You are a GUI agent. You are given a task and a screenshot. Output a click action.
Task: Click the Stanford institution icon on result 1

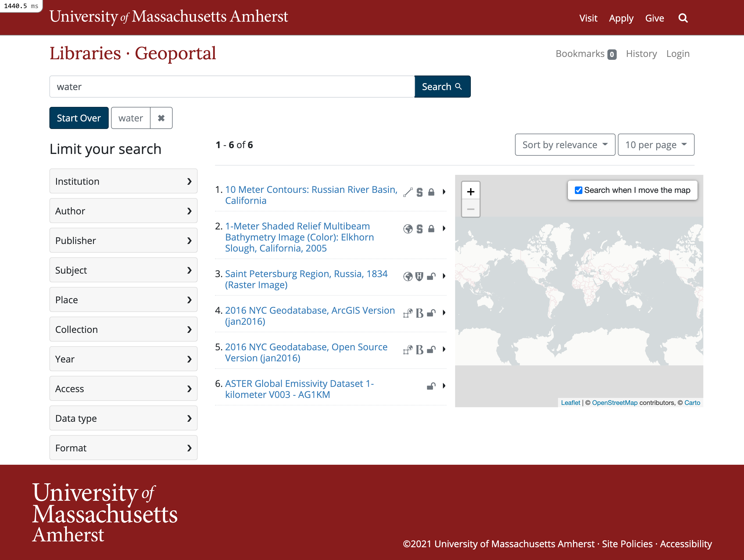[419, 192]
